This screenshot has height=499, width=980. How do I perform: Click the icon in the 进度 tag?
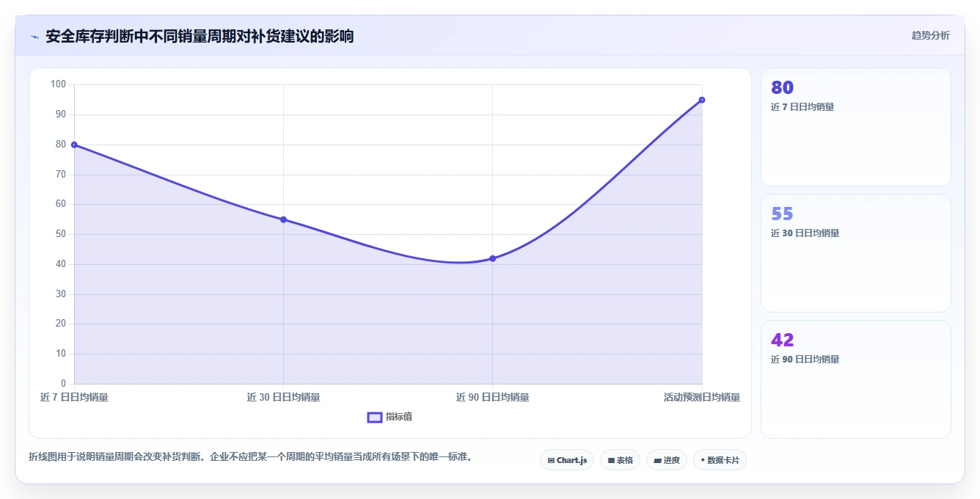[x=658, y=461]
